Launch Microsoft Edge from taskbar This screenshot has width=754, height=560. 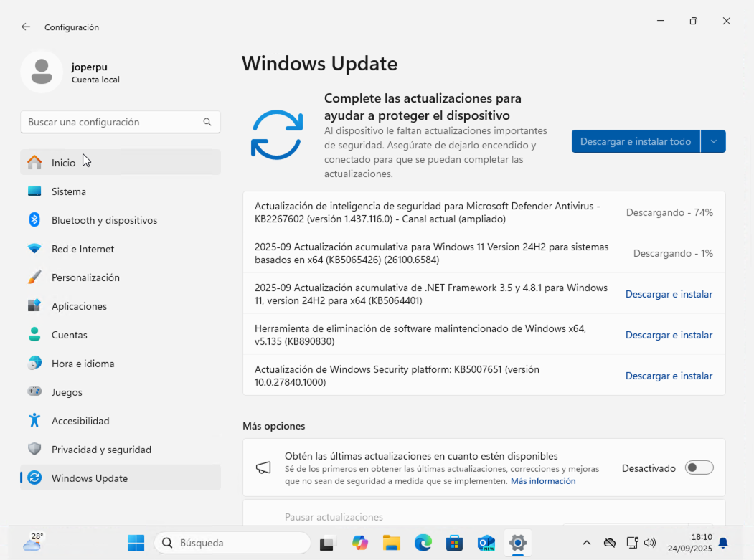(423, 543)
